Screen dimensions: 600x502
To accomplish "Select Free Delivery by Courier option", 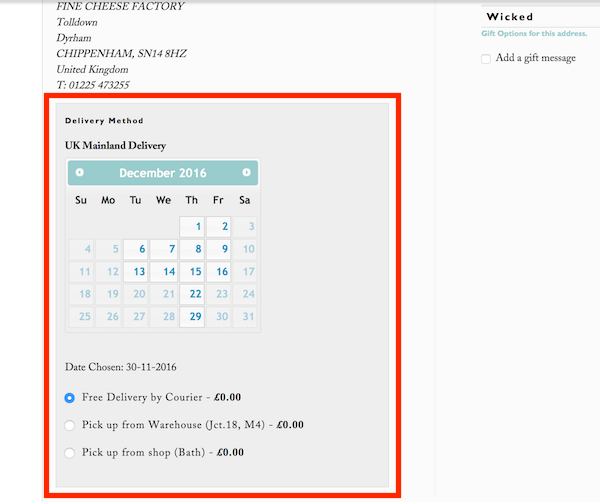I will click(69, 398).
